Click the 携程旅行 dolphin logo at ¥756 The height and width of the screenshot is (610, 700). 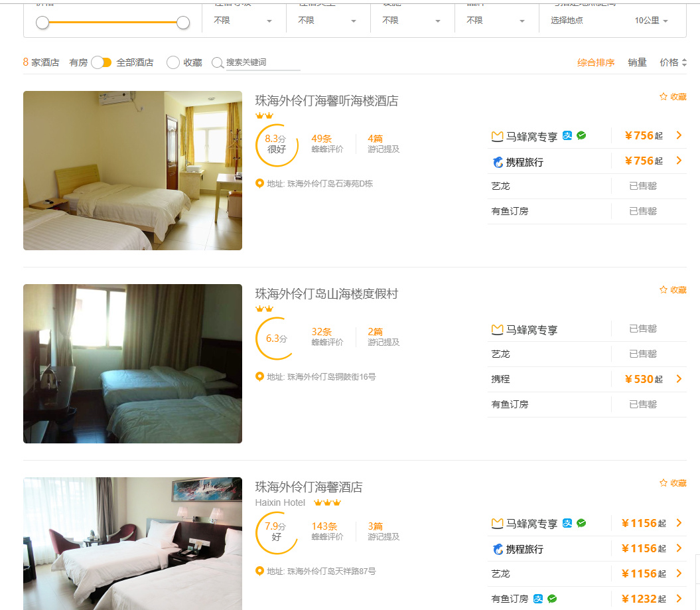(x=498, y=162)
